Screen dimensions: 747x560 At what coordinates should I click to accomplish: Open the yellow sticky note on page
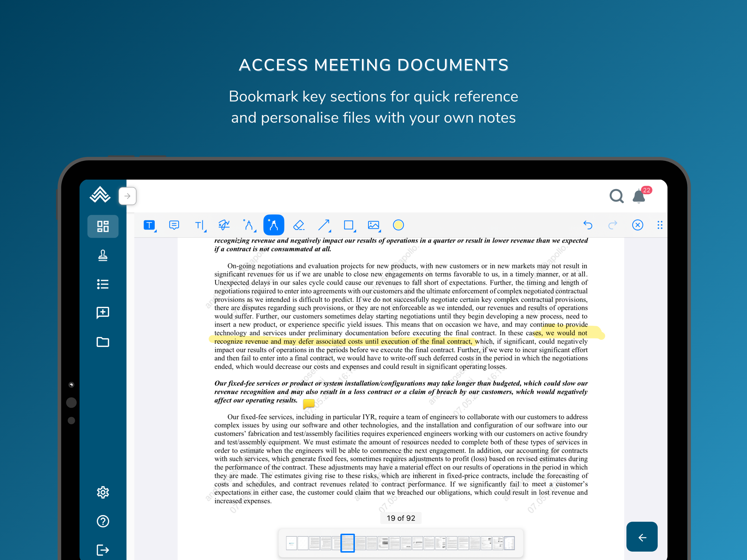309,404
